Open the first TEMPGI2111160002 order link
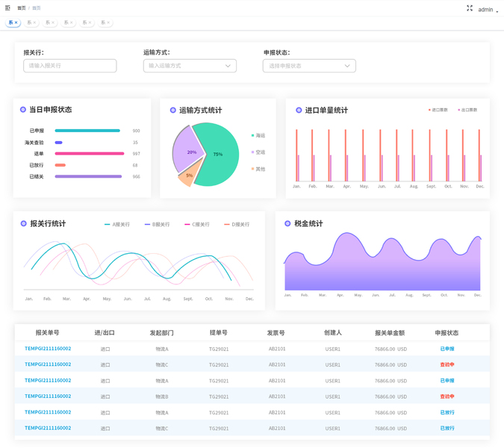 pos(48,349)
